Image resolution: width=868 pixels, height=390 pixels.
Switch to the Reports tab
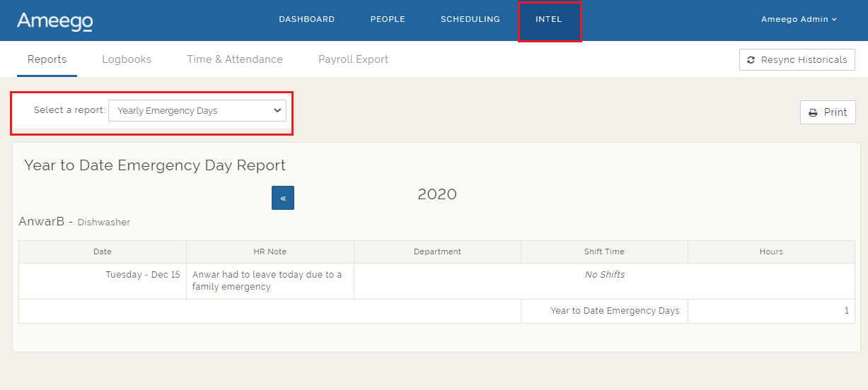(x=47, y=59)
